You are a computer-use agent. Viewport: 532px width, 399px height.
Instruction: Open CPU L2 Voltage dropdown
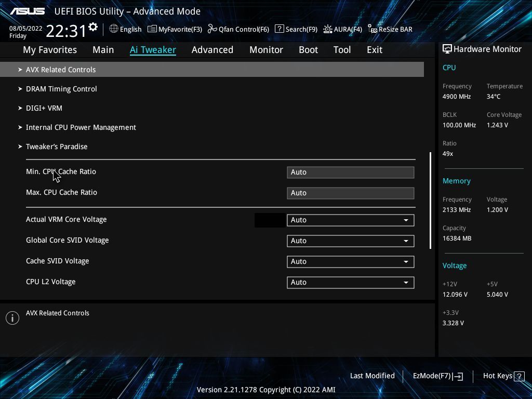pos(351,282)
